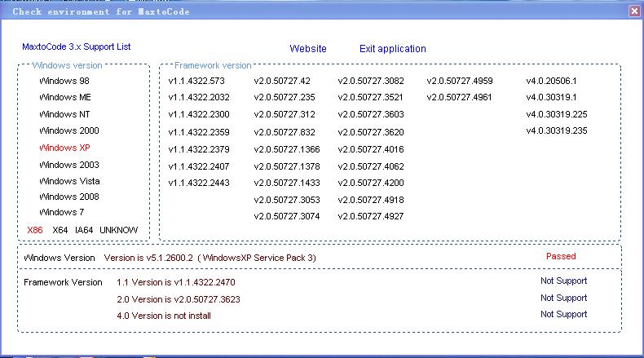Select Windows 2000 entry

(x=69, y=130)
